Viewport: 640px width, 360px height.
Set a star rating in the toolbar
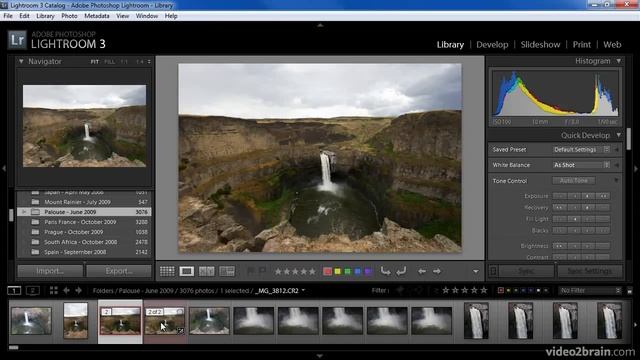pos(295,271)
